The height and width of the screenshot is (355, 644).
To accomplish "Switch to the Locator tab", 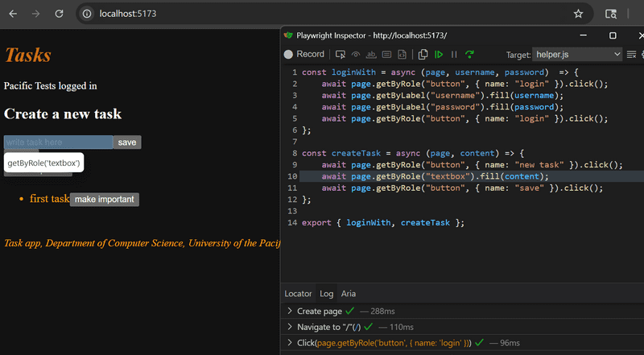I will pyautogui.click(x=298, y=294).
